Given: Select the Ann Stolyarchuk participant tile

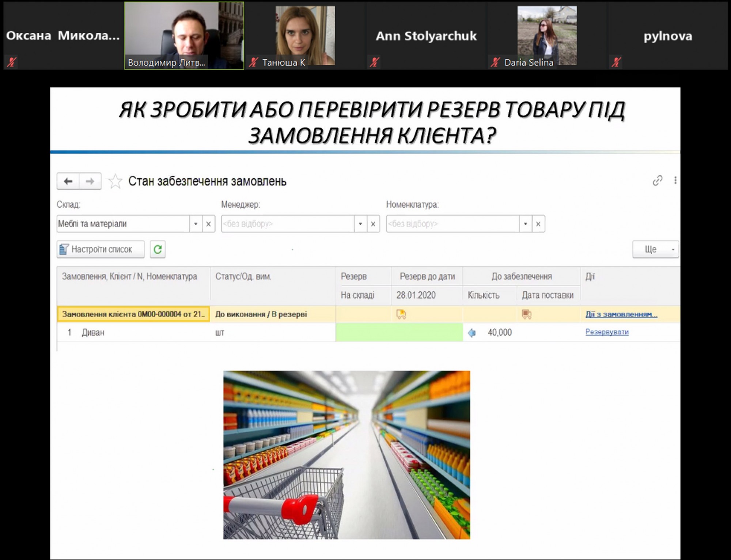Looking at the screenshot, I should (x=426, y=35).
